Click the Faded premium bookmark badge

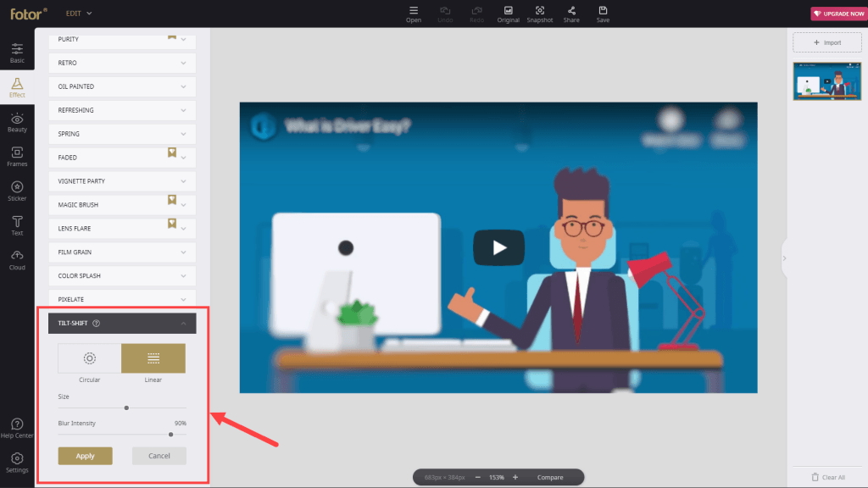tap(172, 152)
